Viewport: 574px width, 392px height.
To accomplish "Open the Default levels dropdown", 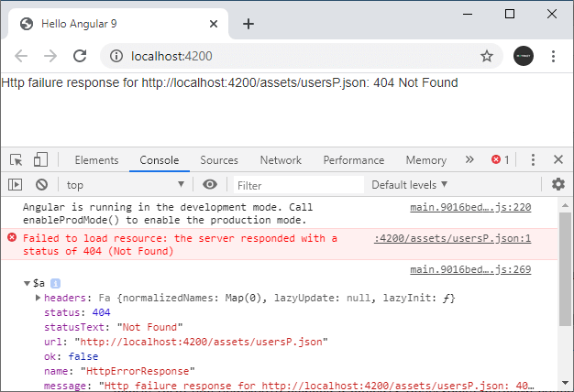I will [x=409, y=185].
